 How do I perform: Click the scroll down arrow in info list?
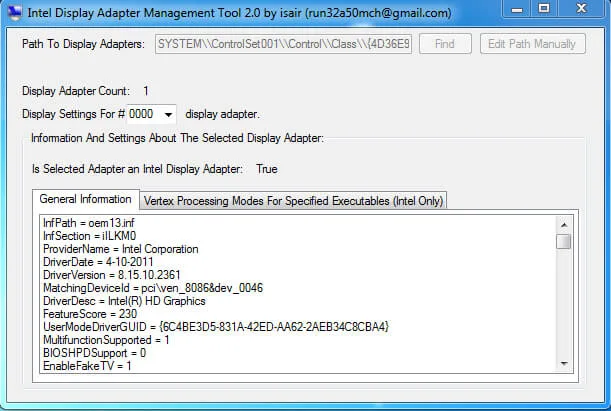click(563, 363)
